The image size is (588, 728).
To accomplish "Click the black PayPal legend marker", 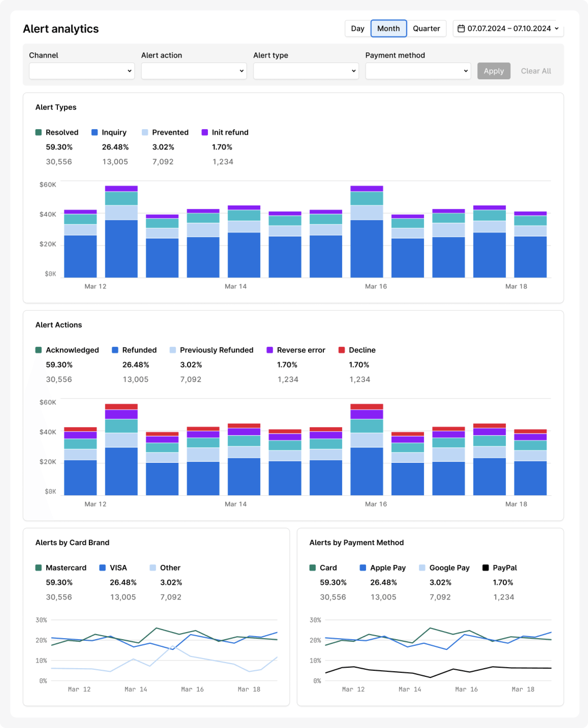I will pos(486,568).
